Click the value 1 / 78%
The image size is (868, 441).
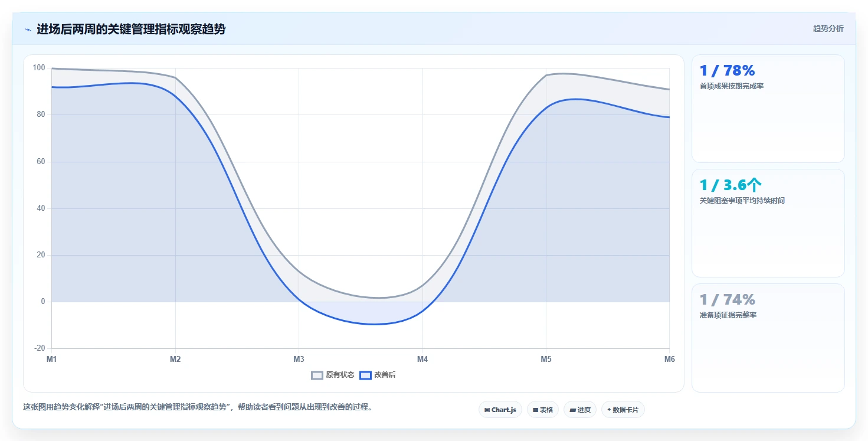point(727,71)
